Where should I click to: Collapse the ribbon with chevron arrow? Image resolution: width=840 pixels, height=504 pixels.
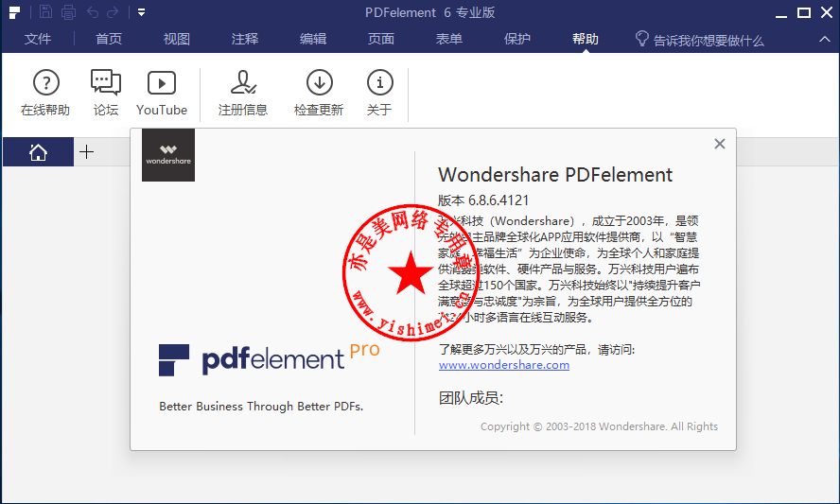pos(825,39)
